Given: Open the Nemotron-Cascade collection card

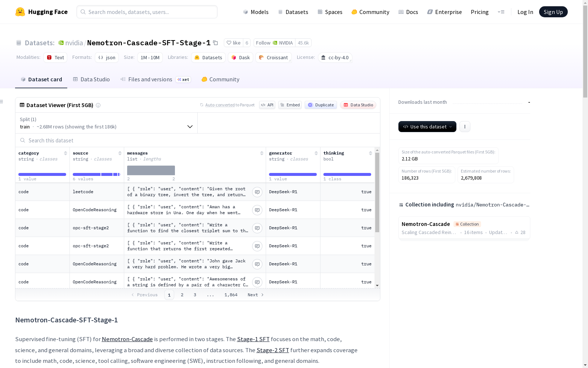Looking at the screenshot, I should pyautogui.click(x=464, y=228).
